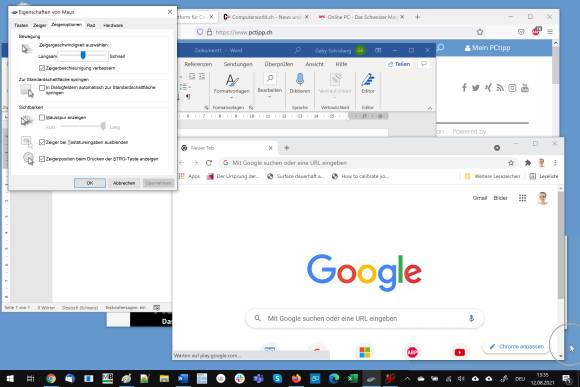Open Windows Start menu
Viewport: 580px width, 387px height.
(10, 378)
